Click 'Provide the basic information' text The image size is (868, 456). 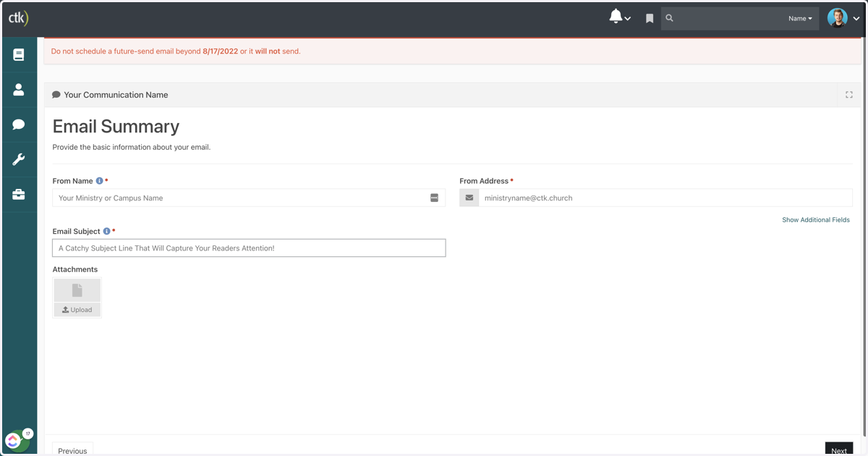point(132,147)
